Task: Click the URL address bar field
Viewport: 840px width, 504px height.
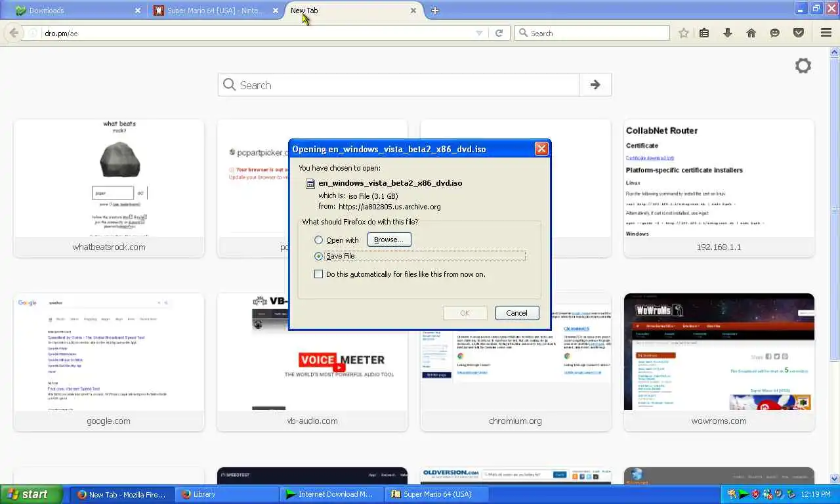Action: coord(256,33)
